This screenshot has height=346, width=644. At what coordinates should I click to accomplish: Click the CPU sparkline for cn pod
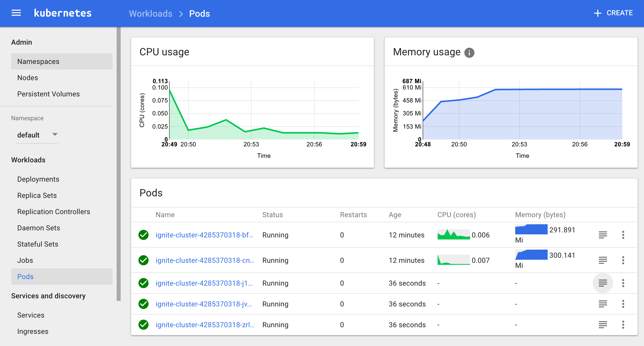tap(454, 260)
